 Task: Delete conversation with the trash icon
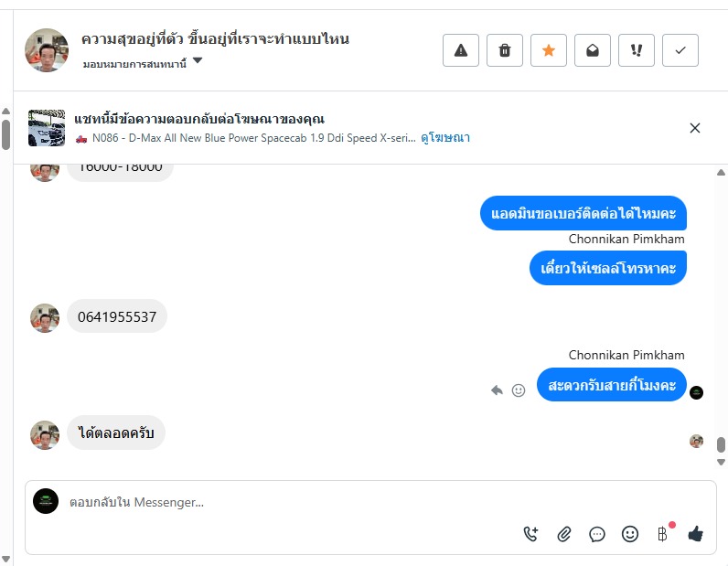(x=505, y=50)
